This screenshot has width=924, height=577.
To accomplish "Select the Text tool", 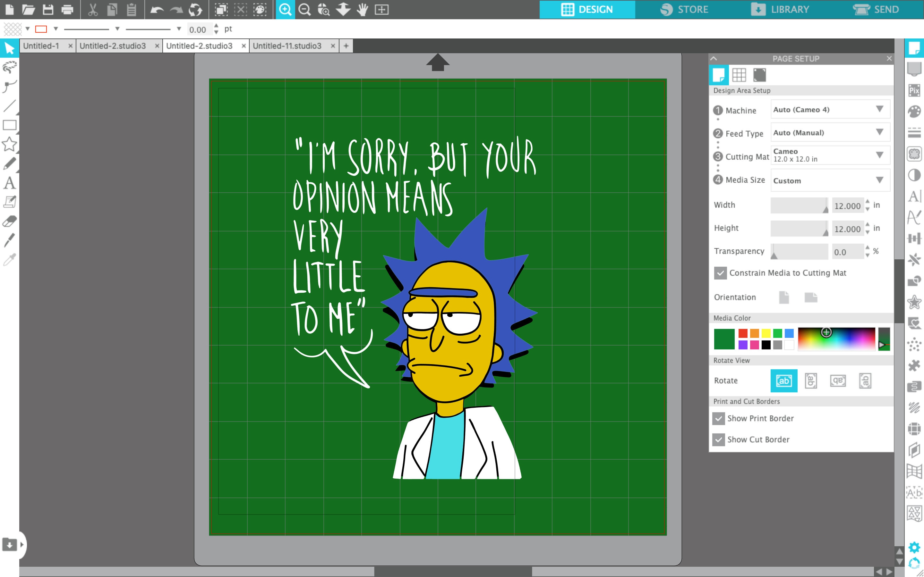I will 10,183.
